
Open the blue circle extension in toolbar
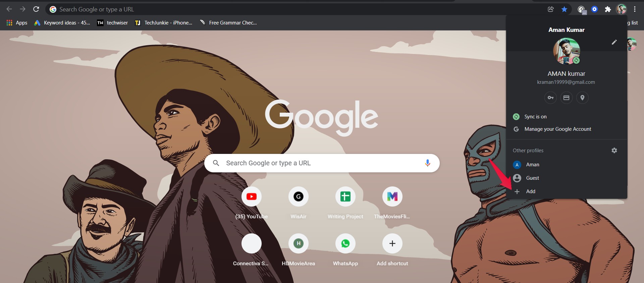click(594, 9)
